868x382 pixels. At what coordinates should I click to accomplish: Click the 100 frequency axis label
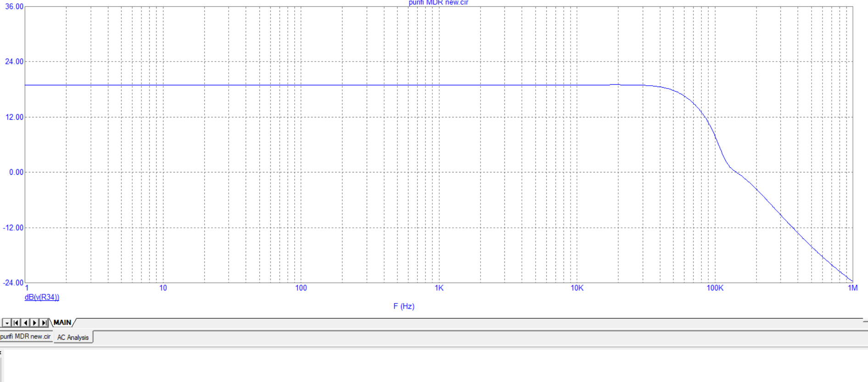coord(301,288)
